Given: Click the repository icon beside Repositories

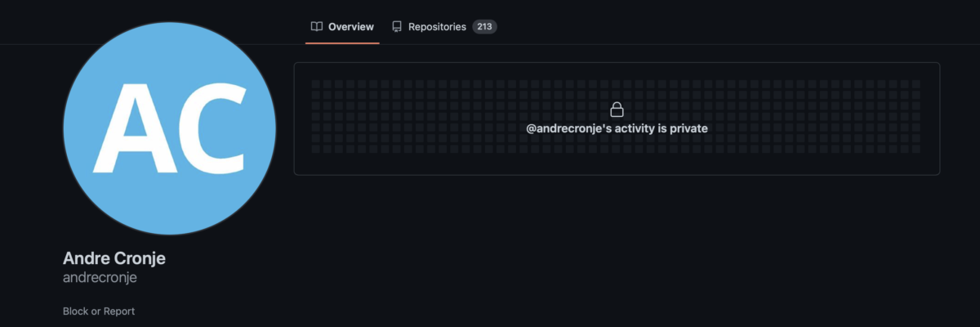Looking at the screenshot, I should click(x=397, y=27).
